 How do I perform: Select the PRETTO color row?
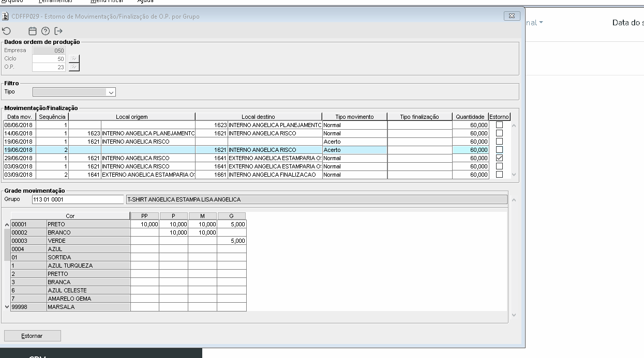click(x=70, y=274)
